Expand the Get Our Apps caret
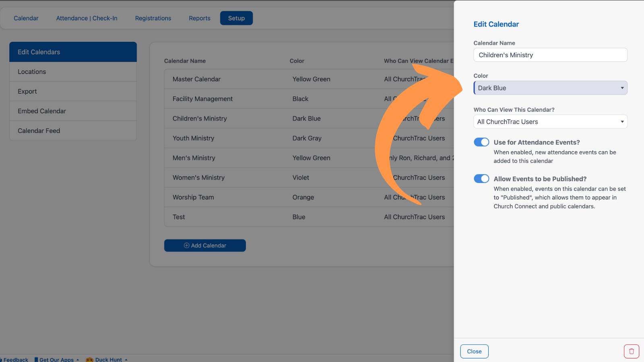644x362 pixels. [x=78, y=360]
